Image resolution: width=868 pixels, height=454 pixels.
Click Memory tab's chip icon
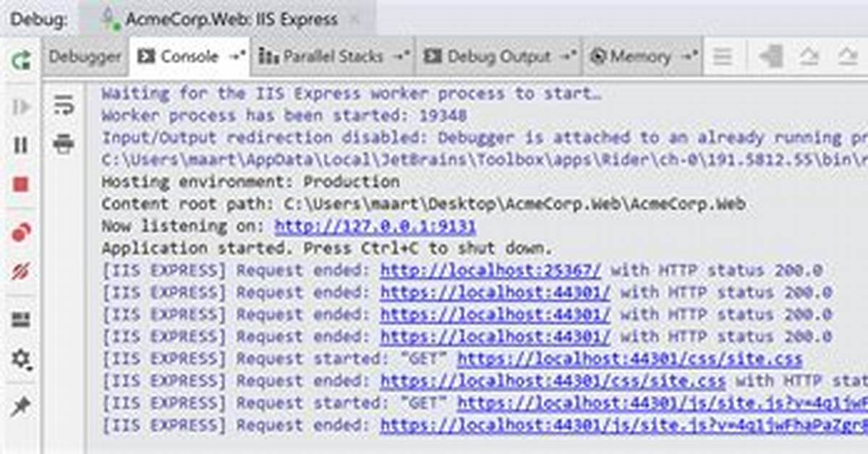tap(598, 56)
